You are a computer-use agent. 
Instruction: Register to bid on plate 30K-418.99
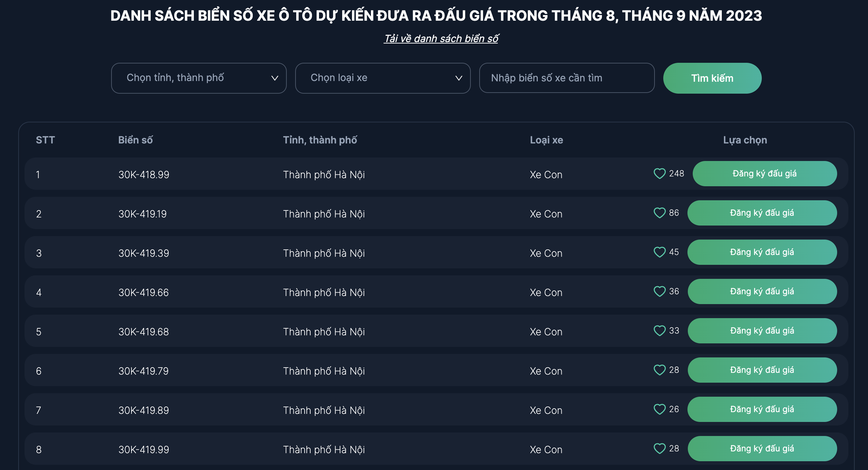[x=765, y=174]
